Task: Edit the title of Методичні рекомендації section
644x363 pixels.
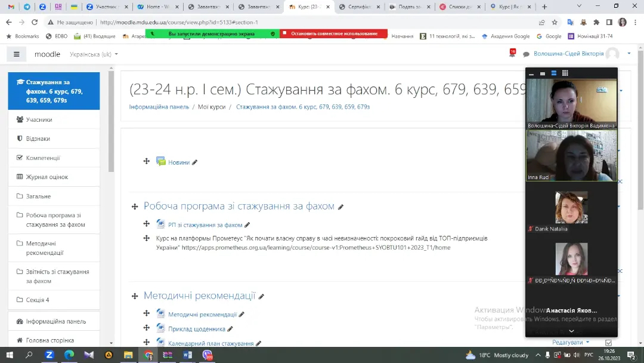Action: coord(261,296)
